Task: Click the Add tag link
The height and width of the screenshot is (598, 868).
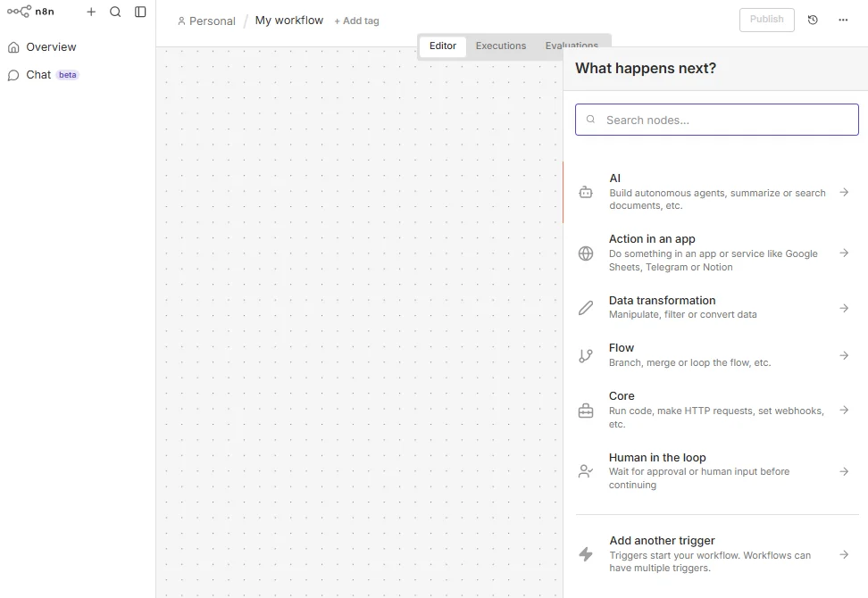Action: click(x=356, y=21)
